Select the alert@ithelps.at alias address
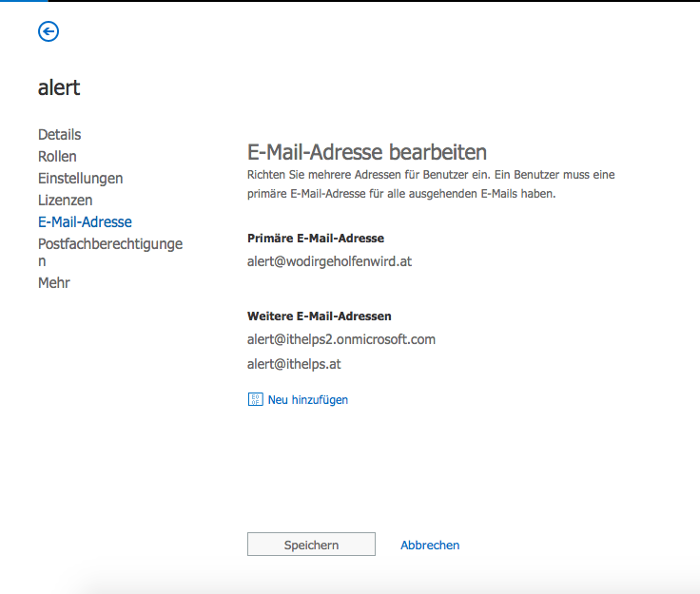700x594 pixels. point(294,364)
